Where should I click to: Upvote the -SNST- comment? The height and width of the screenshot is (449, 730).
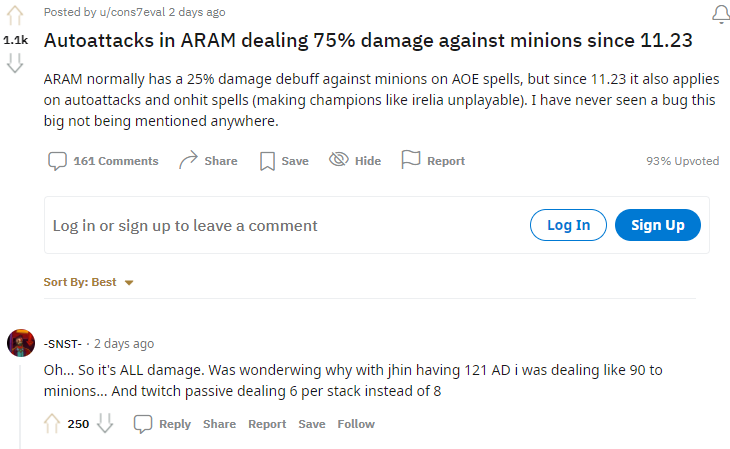52,424
